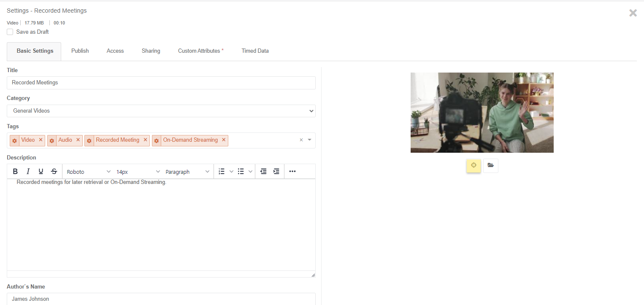The height and width of the screenshot is (305, 644).
Task: Increase indent in description editor
Action: [x=276, y=171]
